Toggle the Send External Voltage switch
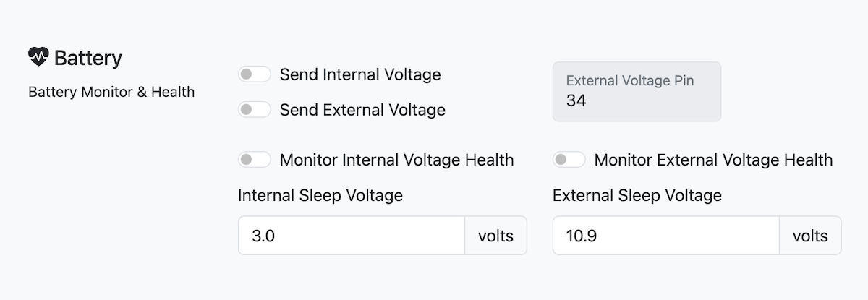Image resolution: width=868 pixels, height=300 pixels. click(x=255, y=110)
